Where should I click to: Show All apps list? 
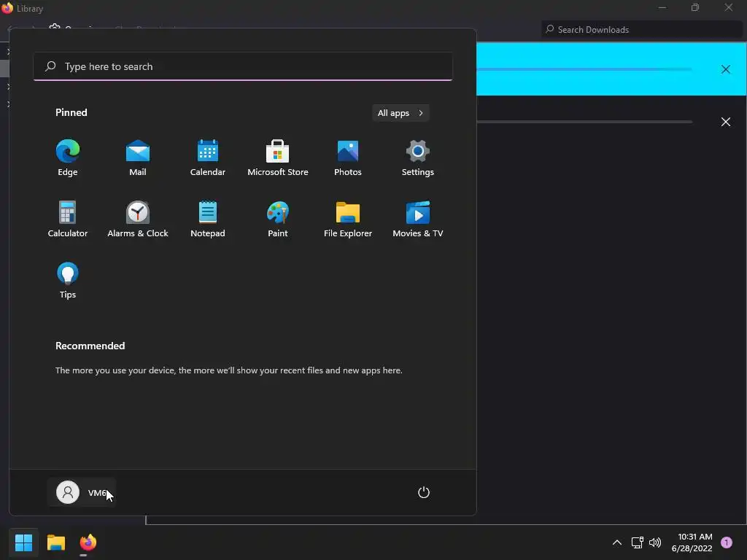[400, 113]
